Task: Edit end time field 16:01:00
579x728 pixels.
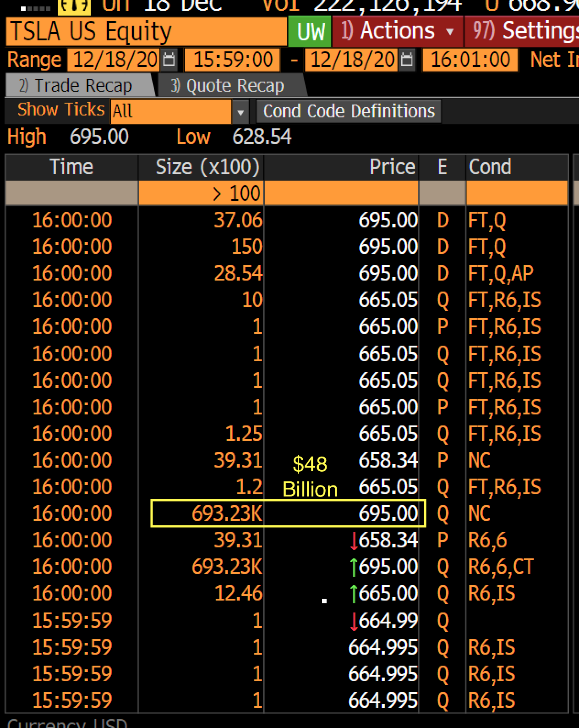Action: click(470, 60)
